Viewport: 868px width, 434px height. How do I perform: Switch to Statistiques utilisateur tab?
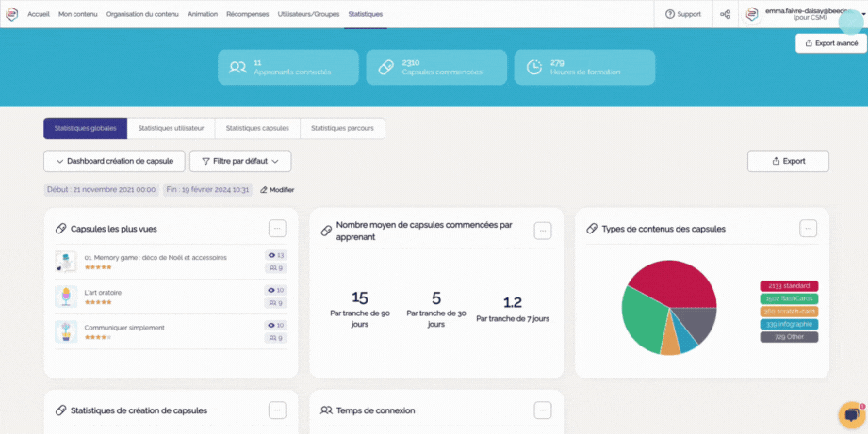pyautogui.click(x=171, y=128)
